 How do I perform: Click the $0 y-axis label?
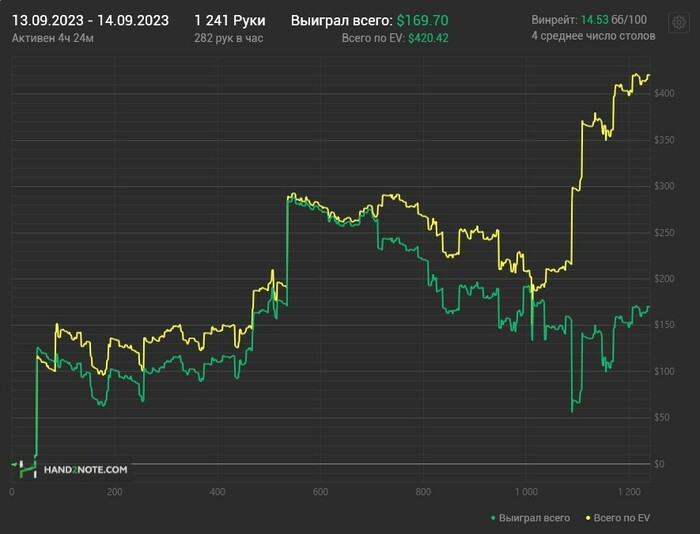click(x=659, y=464)
